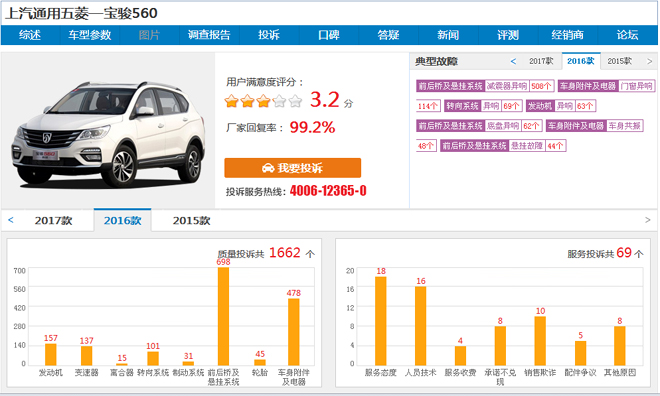Open the 论坛 tab

coord(628,35)
